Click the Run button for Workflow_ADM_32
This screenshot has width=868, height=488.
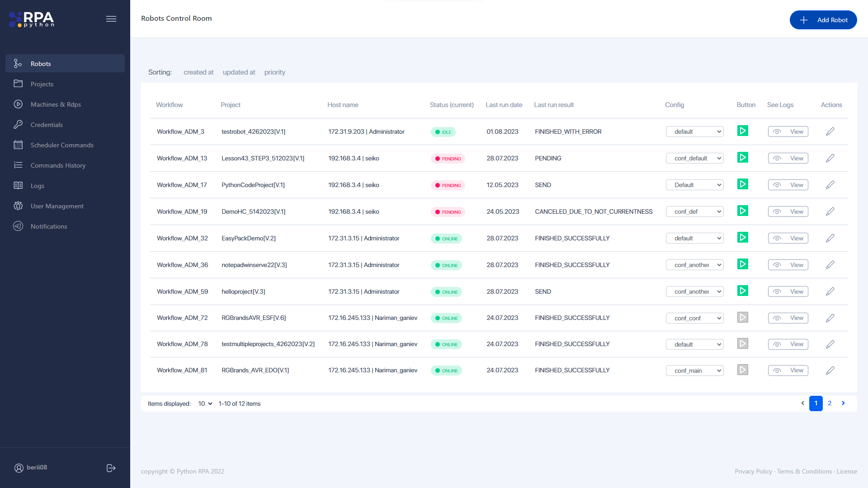[x=742, y=238]
